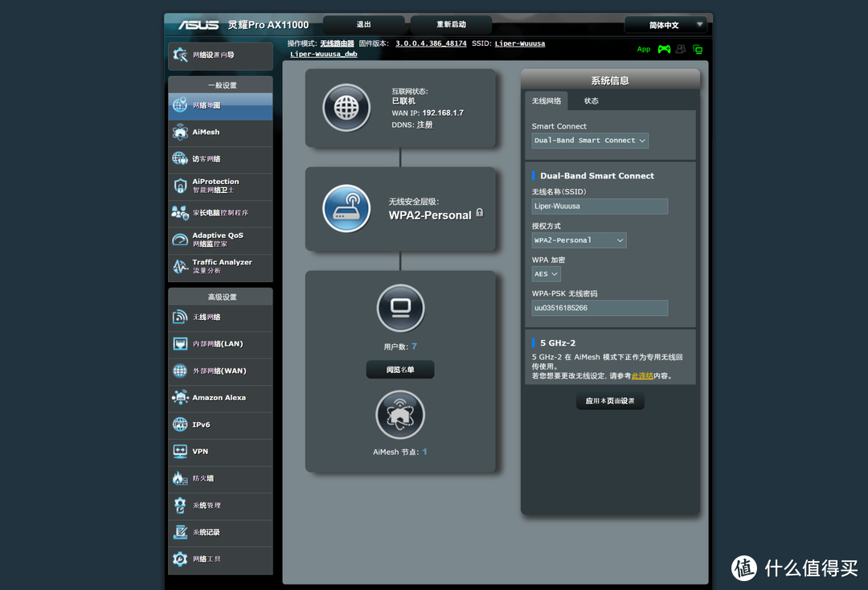The image size is (868, 590).
Task: Open the 网络设置向导 quick setup wizard icon
Action: 180,55
